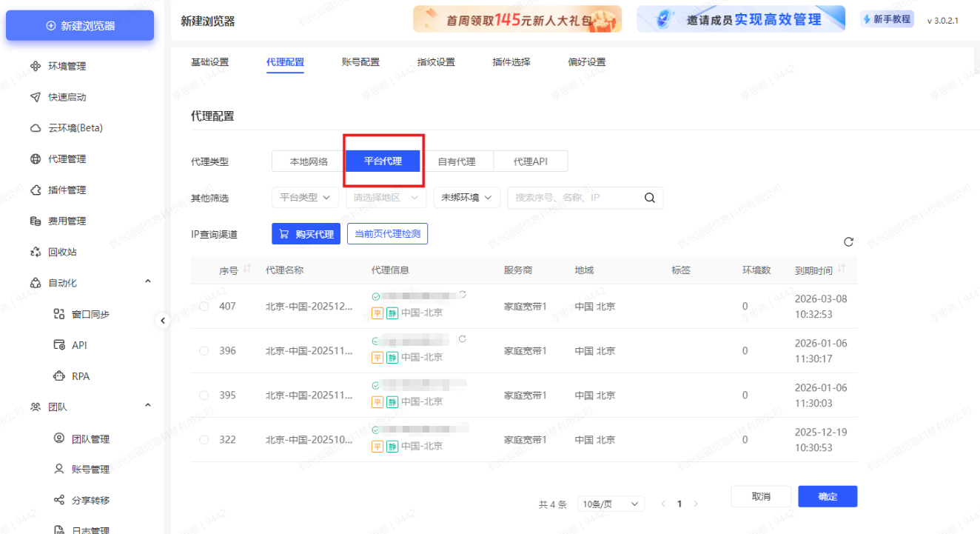Open 插件管理 in the sidebar
980x534 pixels.
click(x=67, y=190)
